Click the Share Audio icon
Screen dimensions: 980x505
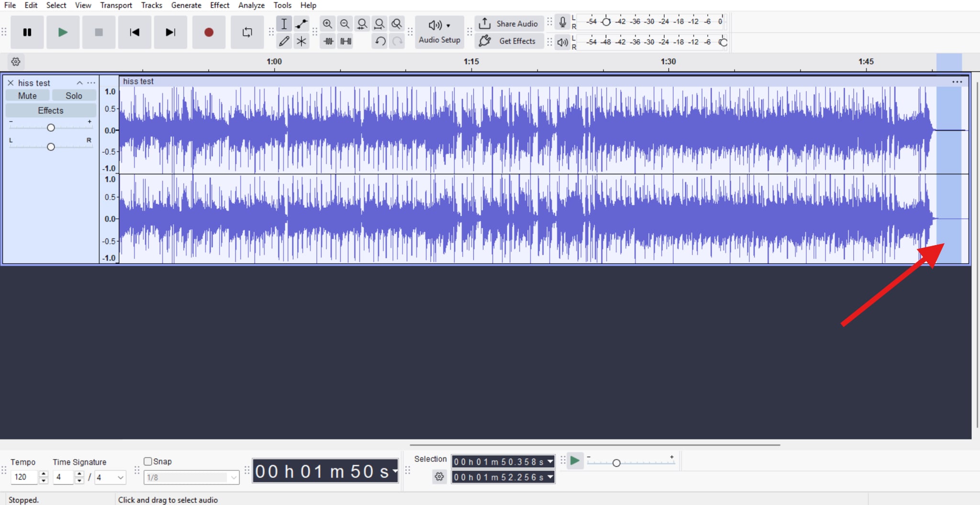coord(485,23)
